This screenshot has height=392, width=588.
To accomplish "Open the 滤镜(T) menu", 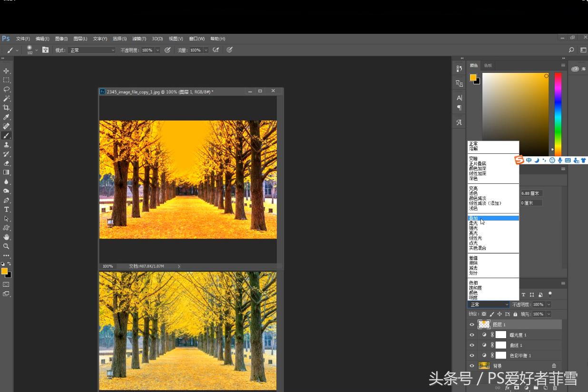I will tap(139, 39).
